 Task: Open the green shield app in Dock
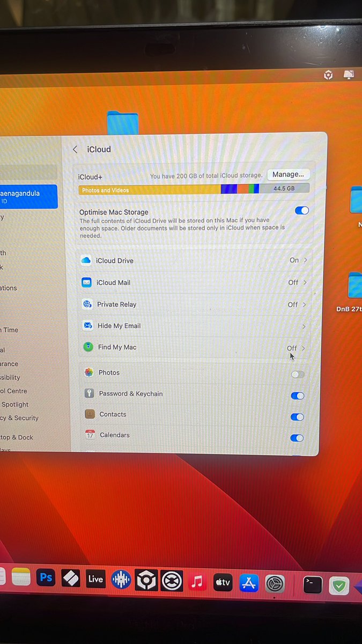(x=339, y=586)
